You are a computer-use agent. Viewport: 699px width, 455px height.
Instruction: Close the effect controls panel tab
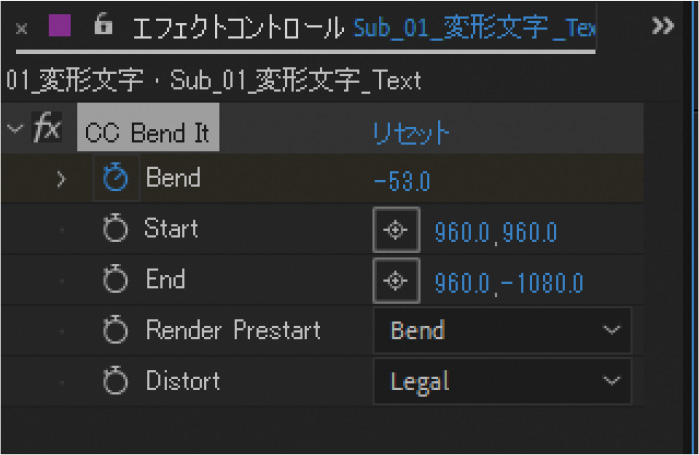pyautogui.click(x=22, y=28)
